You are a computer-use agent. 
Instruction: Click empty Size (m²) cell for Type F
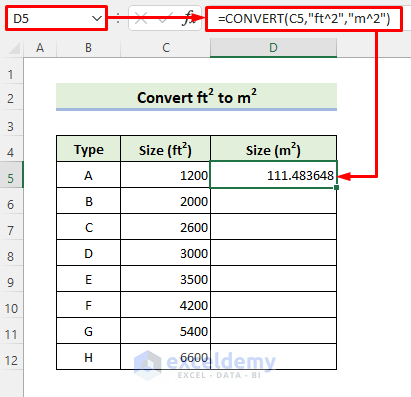click(273, 305)
